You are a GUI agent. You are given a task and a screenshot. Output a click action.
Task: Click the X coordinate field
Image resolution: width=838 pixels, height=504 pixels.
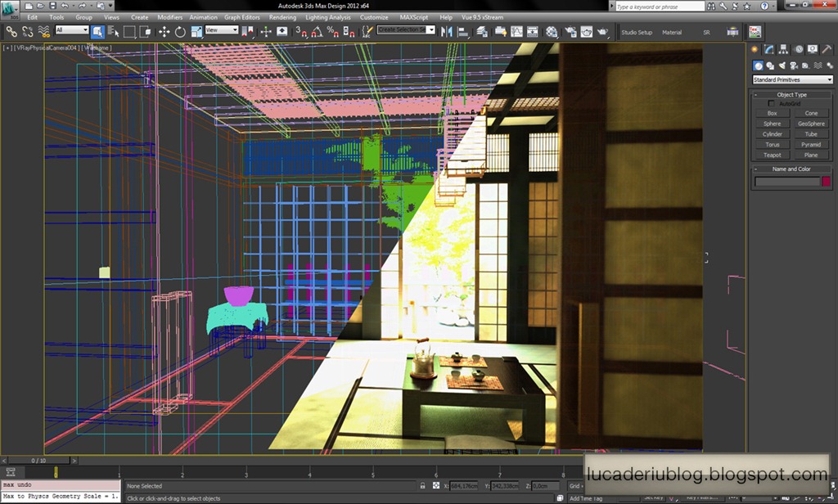click(x=464, y=486)
